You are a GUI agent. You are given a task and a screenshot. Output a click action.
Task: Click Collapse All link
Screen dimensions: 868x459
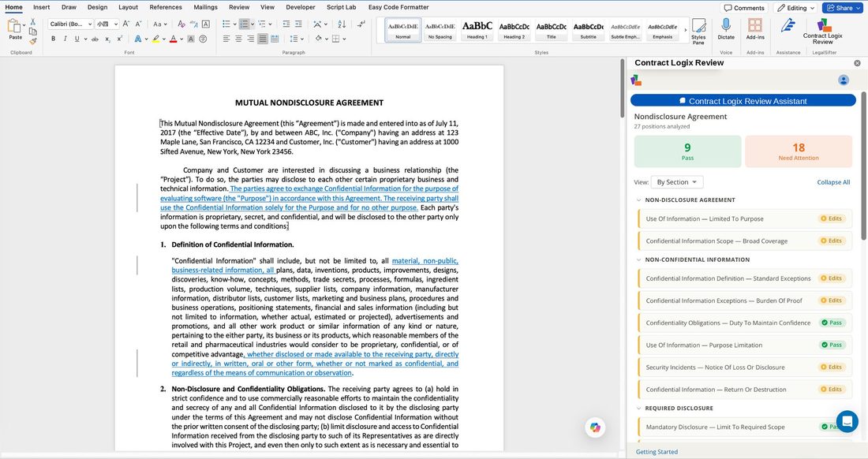pyautogui.click(x=833, y=182)
